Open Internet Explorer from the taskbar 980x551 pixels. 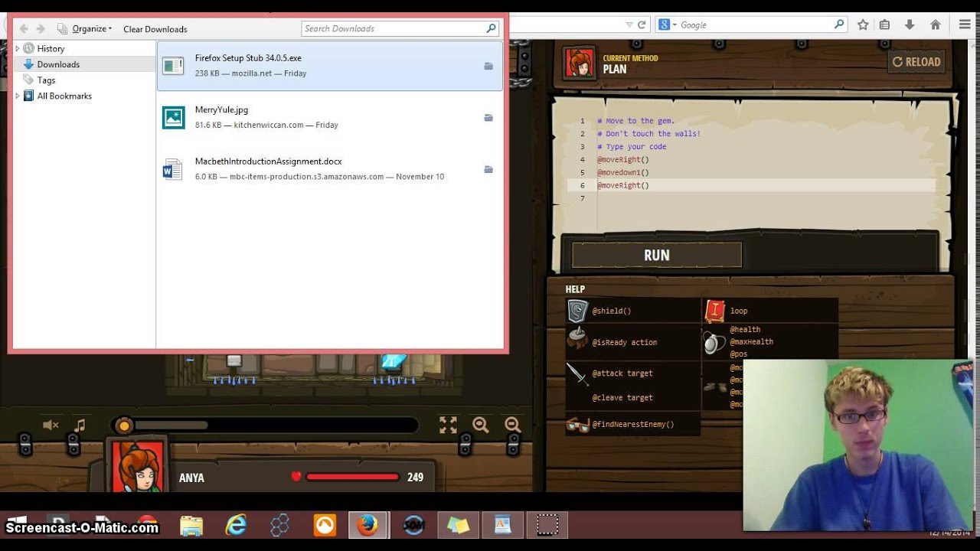(x=236, y=525)
